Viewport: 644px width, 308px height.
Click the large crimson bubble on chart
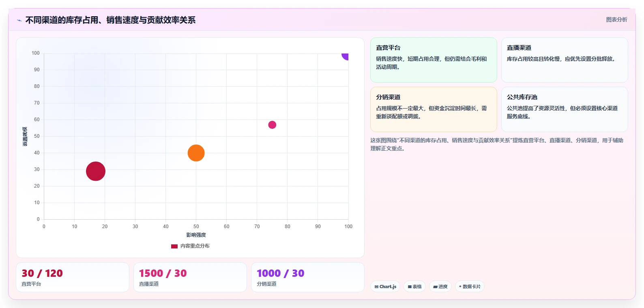(96, 171)
